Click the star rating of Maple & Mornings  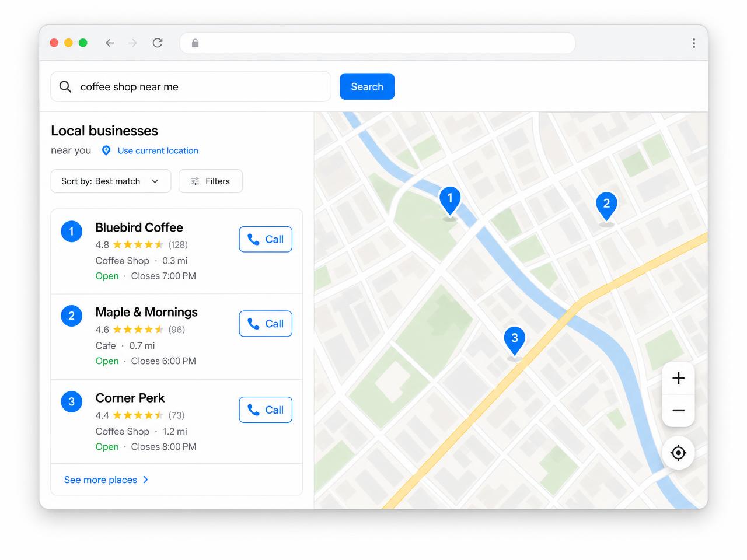click(138, 330)
